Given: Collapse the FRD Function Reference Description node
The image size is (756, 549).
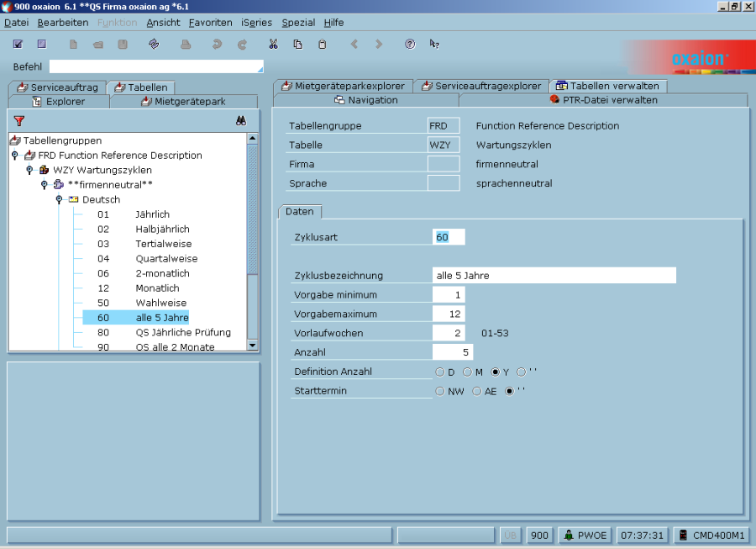Looking at the screenshot, I should pyautogui.click(x=15, y=156).
